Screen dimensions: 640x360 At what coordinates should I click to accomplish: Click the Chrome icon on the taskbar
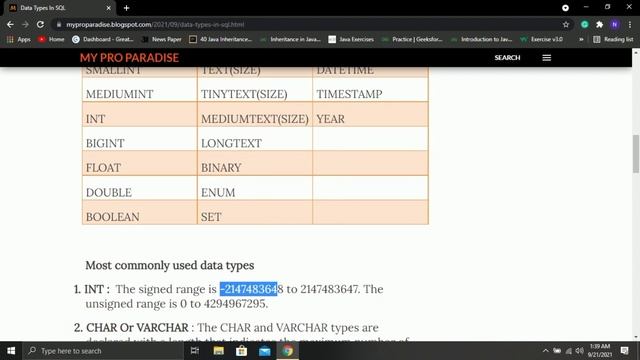[x=288, y=351]
